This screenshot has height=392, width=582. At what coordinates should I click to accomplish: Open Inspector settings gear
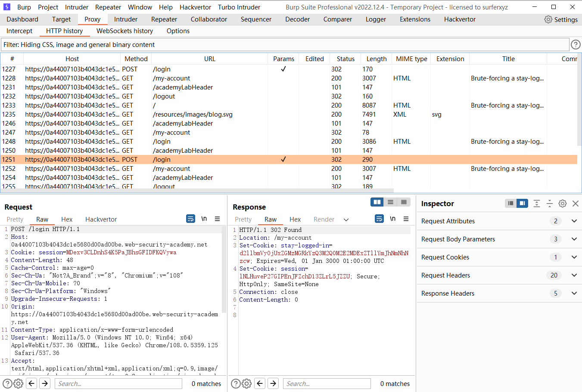click(563, 204)
